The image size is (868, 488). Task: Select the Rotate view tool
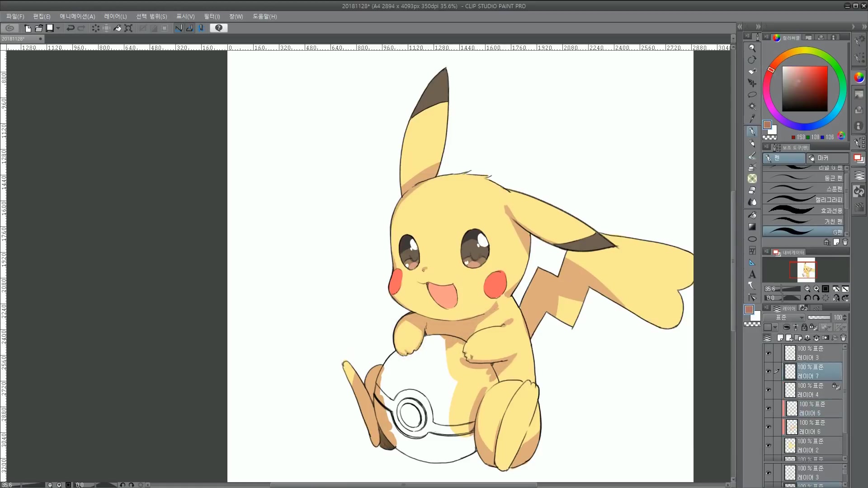[x=752, y=60]
